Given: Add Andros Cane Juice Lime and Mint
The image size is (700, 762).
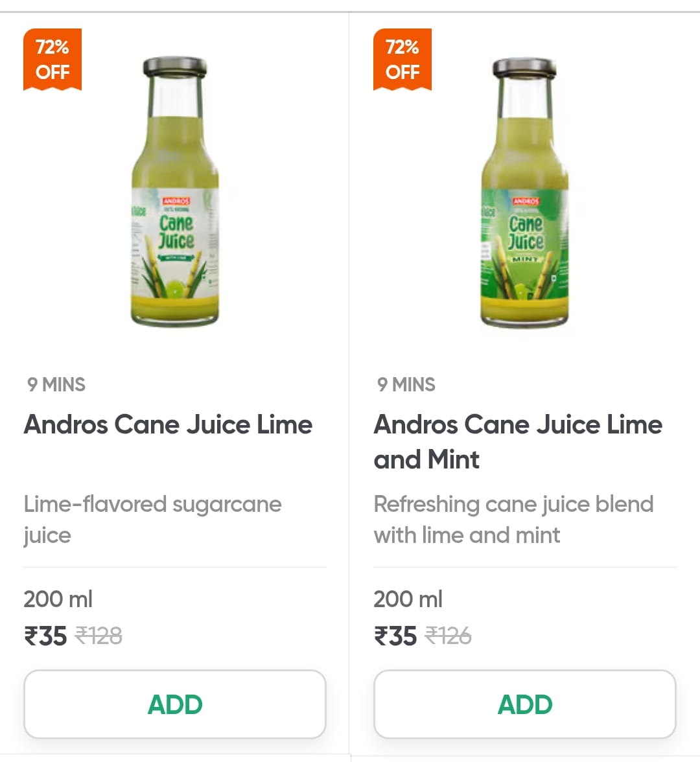Looking at the screenshot, I should [x=524, y=704].
